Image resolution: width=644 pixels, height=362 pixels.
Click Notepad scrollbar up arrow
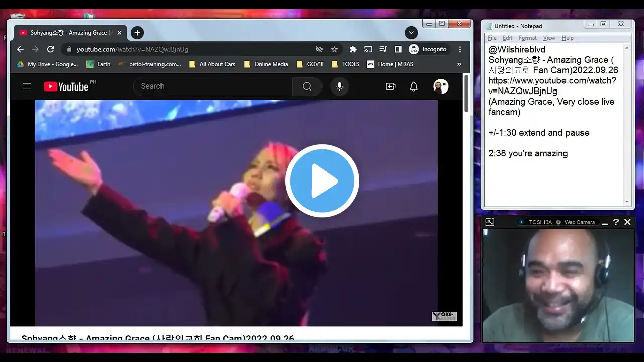627,48
